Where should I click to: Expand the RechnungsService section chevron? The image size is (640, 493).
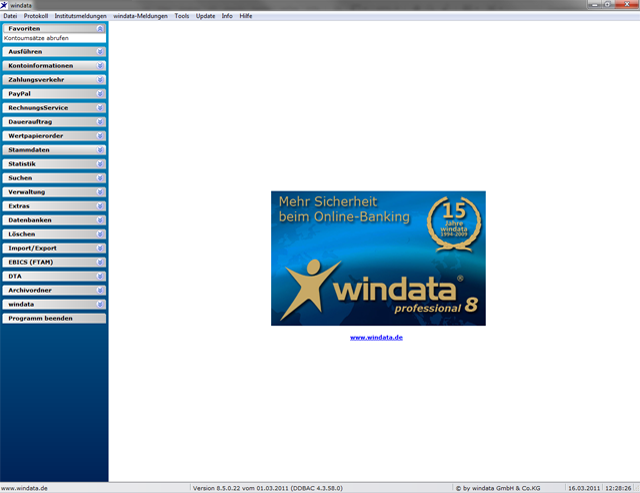100,108
